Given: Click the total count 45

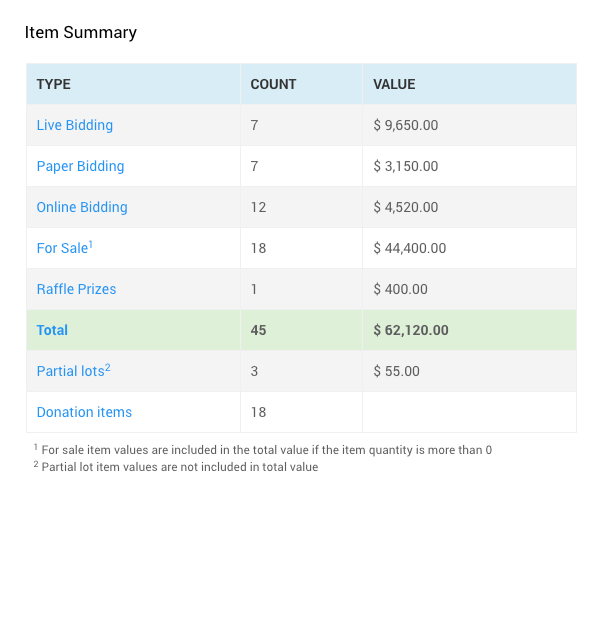Looking at the screenshot, I should pos(258,330).
